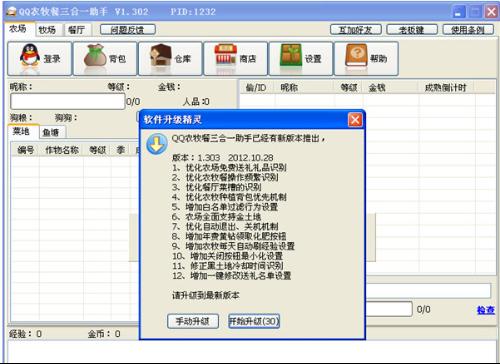Click the text line 版本: 1.303 2012.10.28
Screen dimensions: 500x364
click(x=222, y=158)
